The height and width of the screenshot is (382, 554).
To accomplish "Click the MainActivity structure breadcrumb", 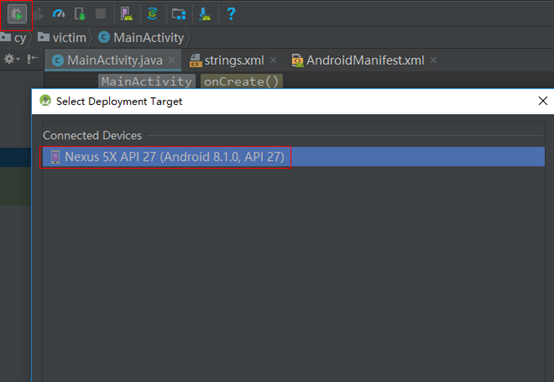I will click(147, 82).
